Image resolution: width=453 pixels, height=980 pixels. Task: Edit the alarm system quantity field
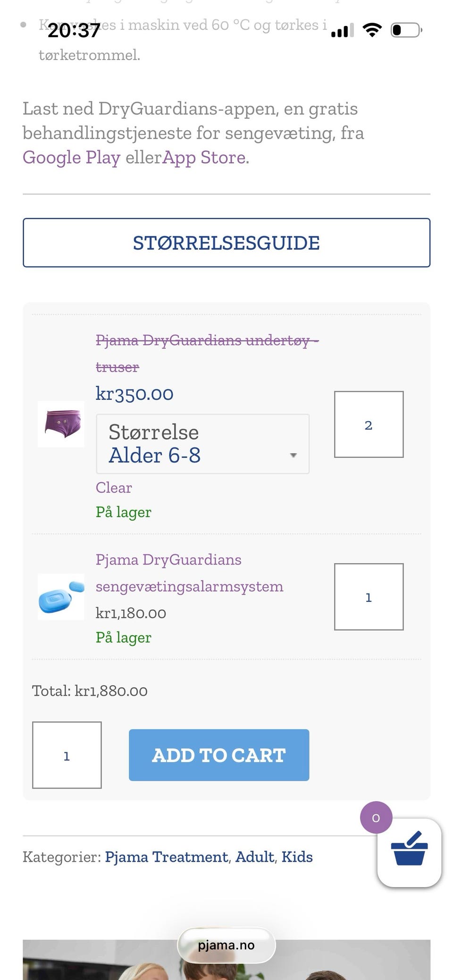click(x=369, y=597)
